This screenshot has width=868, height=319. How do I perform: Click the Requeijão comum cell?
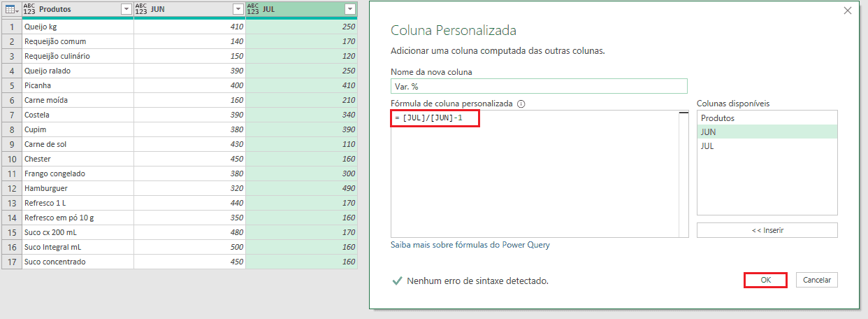point(78,41)
